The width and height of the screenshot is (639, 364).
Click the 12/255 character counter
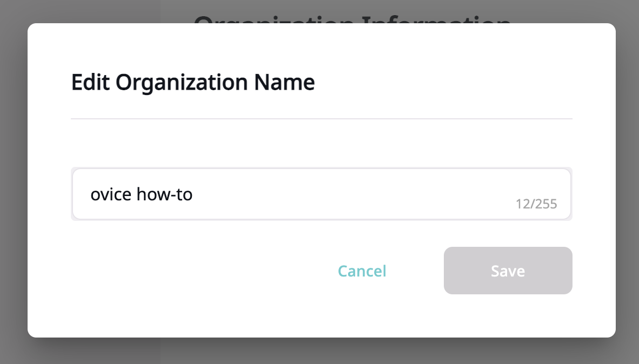tap(536, 204)
